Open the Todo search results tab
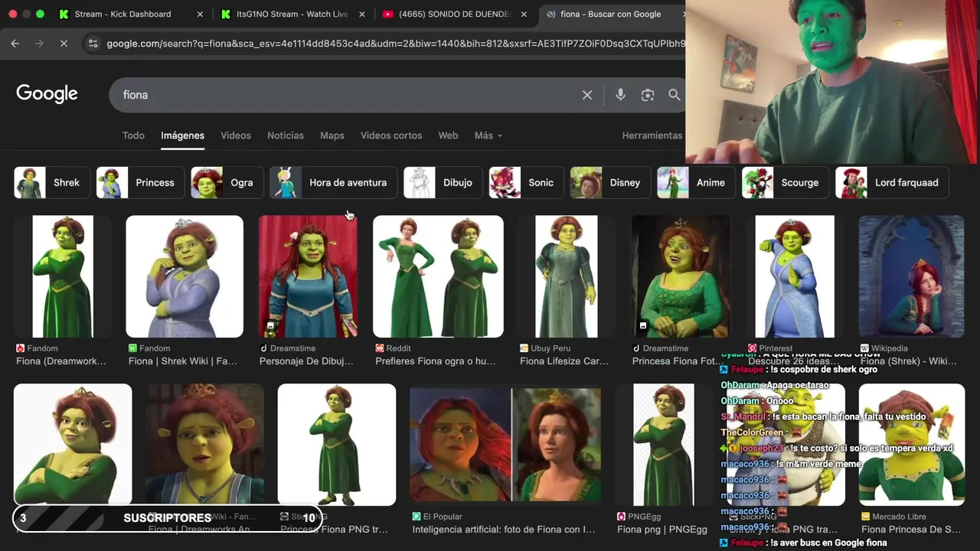 pos(133,135)
